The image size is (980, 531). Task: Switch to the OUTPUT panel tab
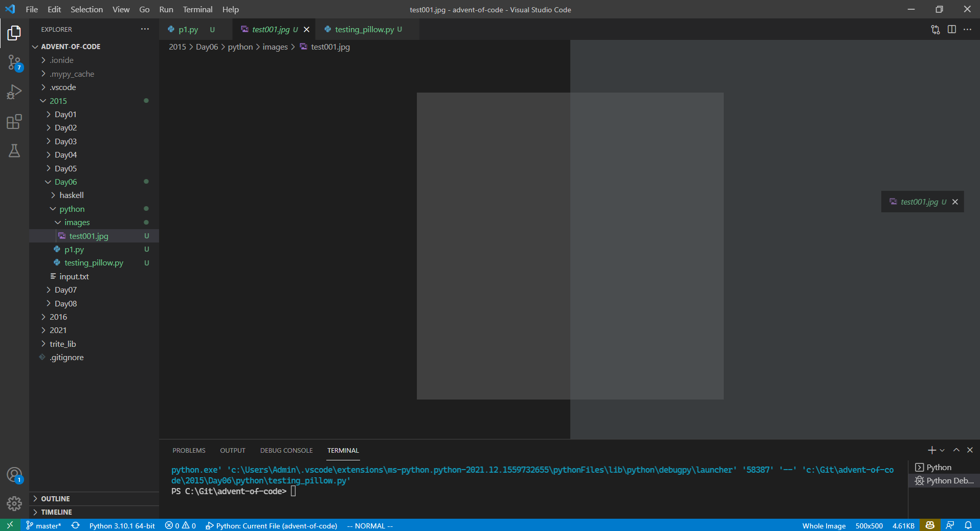coord(233,451)
